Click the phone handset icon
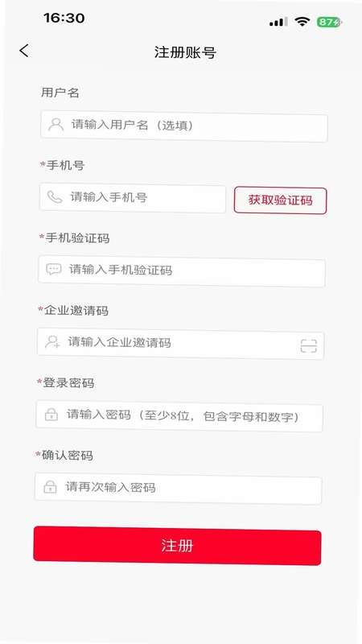Image resolution: width=362 pixels, height=644 pixels. (x=55, y=197)
